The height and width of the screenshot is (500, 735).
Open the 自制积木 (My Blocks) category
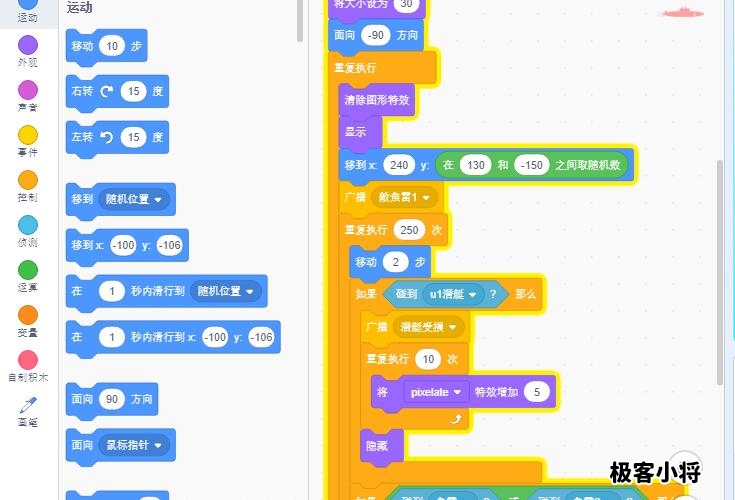[x=28, y=360]
